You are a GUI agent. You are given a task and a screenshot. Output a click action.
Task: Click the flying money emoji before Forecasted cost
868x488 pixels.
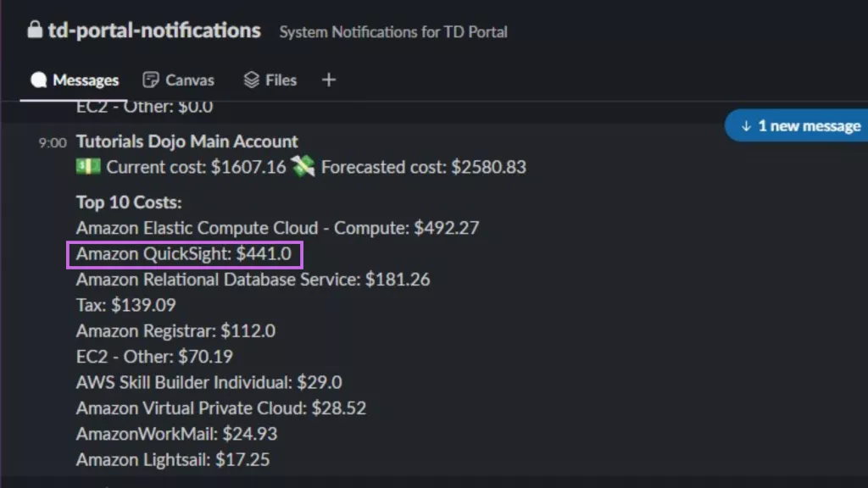click(x=303, y=167)
